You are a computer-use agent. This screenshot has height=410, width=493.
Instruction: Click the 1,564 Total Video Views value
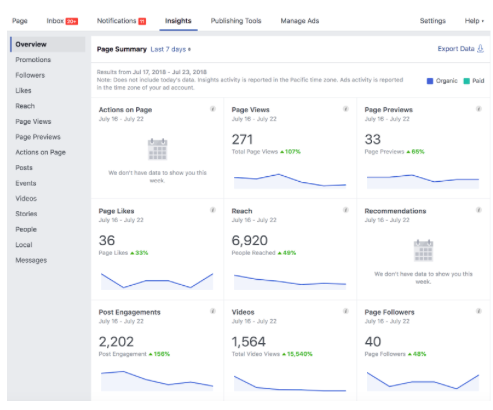(249, 342)
